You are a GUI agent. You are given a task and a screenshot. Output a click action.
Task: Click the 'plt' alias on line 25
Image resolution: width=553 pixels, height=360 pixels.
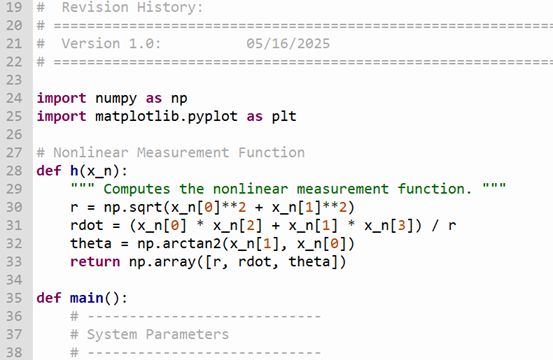click(284, 117)
